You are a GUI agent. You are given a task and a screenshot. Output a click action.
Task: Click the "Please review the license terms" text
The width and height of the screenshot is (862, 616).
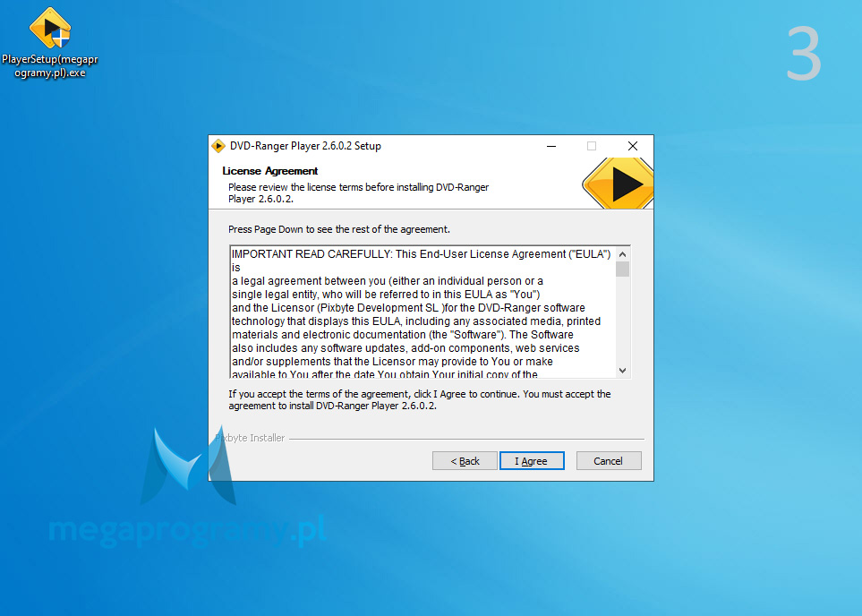click(x=358, y=193)
